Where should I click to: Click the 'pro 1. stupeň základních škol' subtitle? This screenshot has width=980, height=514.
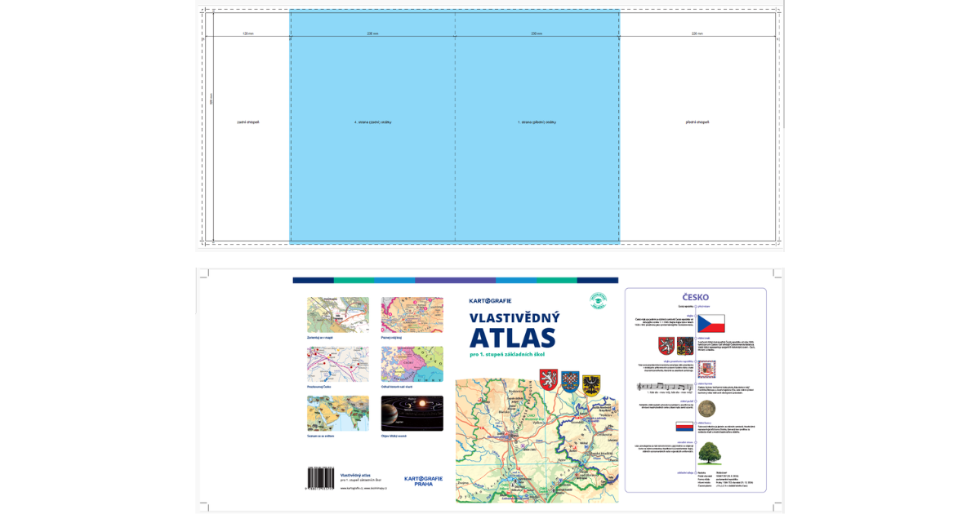pyautogui.click(x=509, y=354)
